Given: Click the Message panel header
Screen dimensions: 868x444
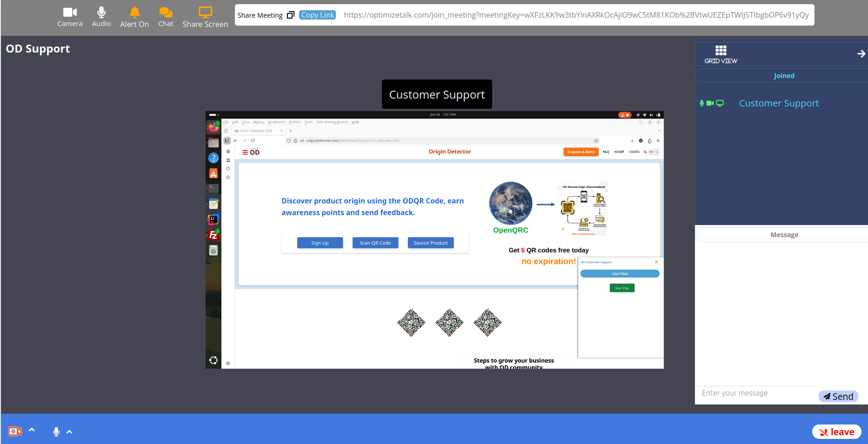Looking at the screenshot, I should (x=784, y=234).
